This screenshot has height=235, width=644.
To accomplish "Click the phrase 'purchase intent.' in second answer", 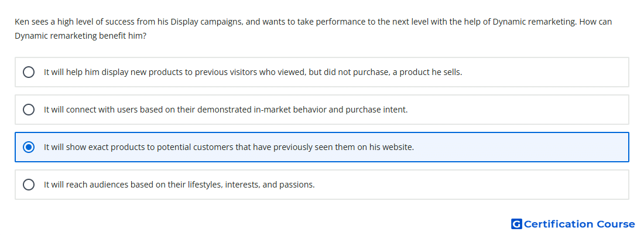I will pos(376,110).
